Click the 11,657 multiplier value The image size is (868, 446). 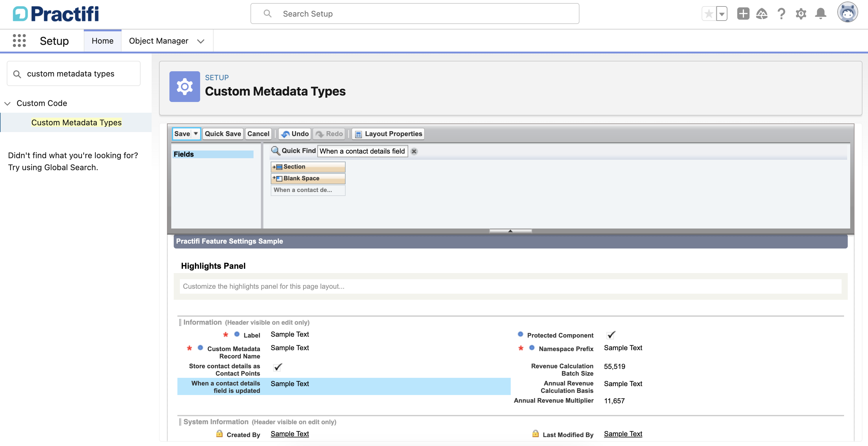614,401
